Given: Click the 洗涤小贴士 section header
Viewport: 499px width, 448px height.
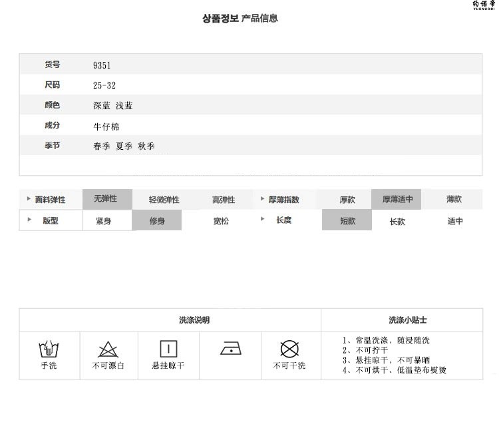Looking at the screenshot, I should click(x=408, y=320).
